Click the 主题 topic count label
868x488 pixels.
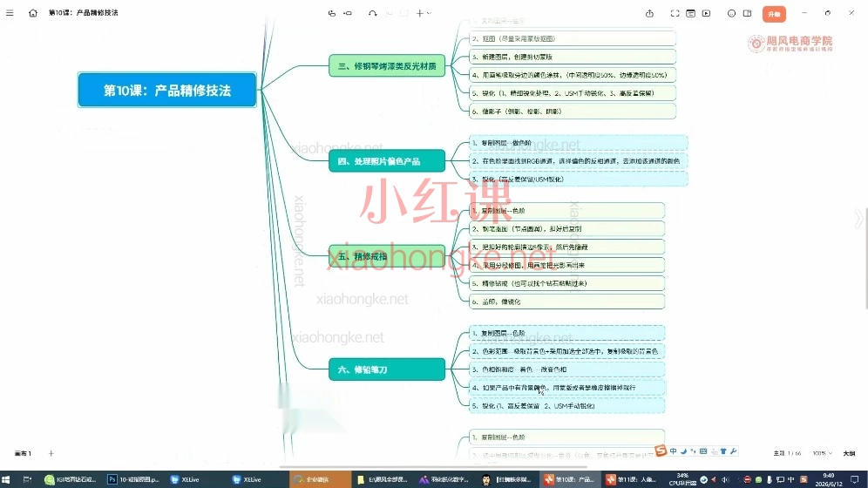(787, 453)
